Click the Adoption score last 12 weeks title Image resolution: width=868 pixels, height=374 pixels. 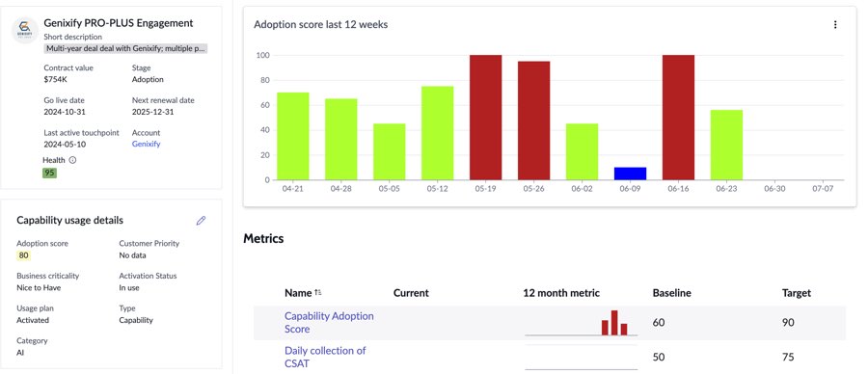[x=320, y=24]
